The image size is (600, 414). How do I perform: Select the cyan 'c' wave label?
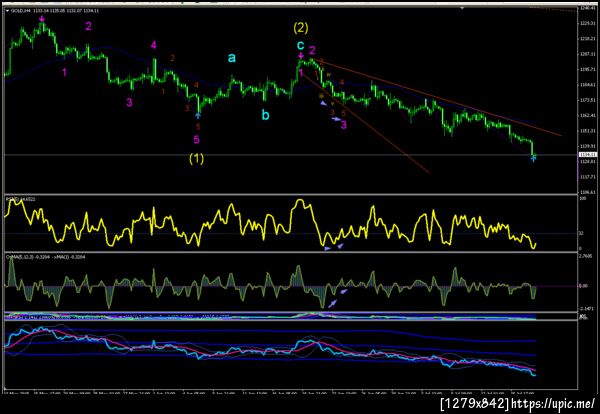pos(301,45)
